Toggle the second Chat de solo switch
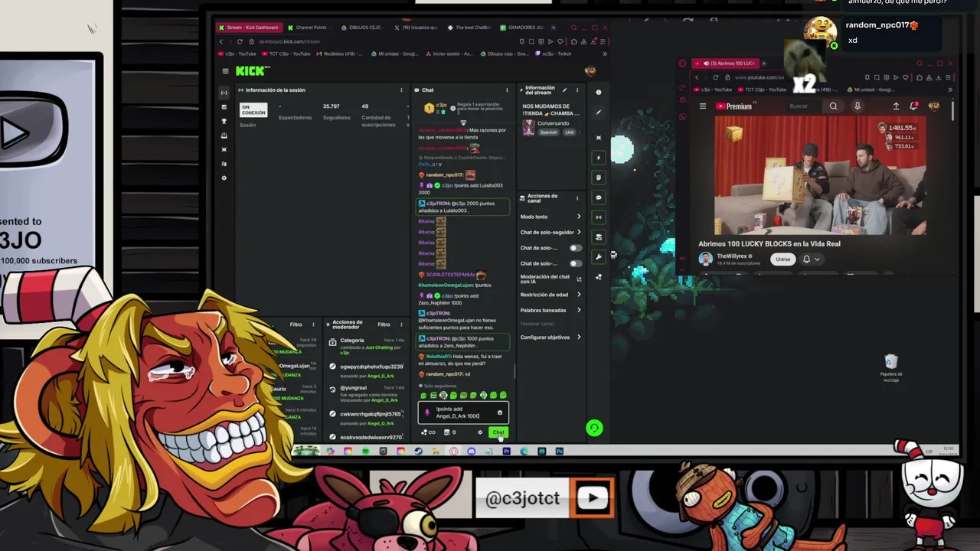 coord(574,263)
